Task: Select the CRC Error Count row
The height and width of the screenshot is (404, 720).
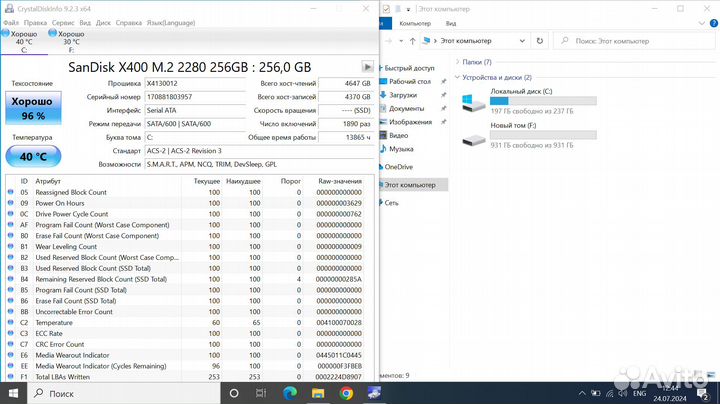Action: [x=186, y=344]
